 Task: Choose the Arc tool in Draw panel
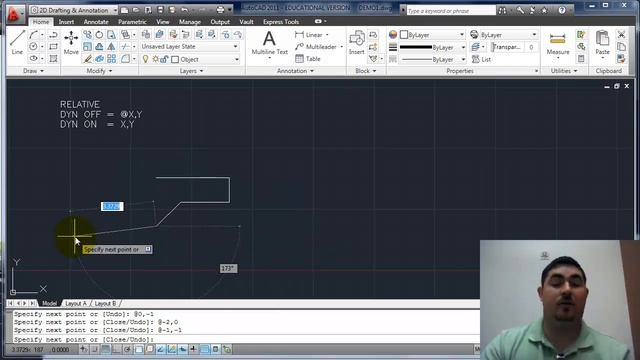click(33, 35)
